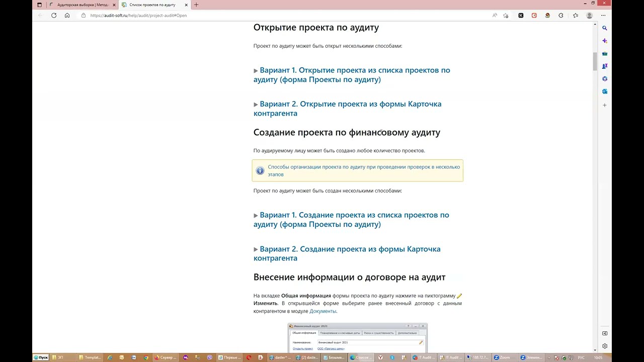Click the bold Изменить text
The height and width of the screenshot is (362, 644).
tap(266, 303)
